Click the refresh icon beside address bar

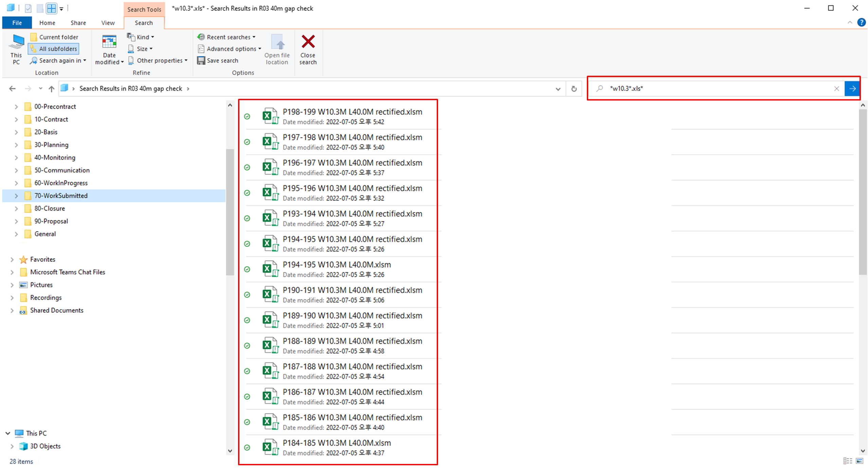coord(574,89)
